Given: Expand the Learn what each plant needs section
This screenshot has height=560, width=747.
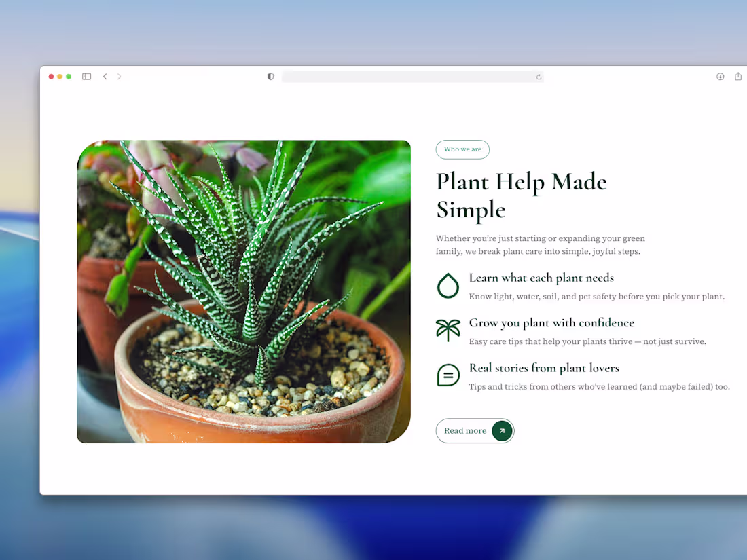Looking at the screenshot, I should (x=541, y=278).
